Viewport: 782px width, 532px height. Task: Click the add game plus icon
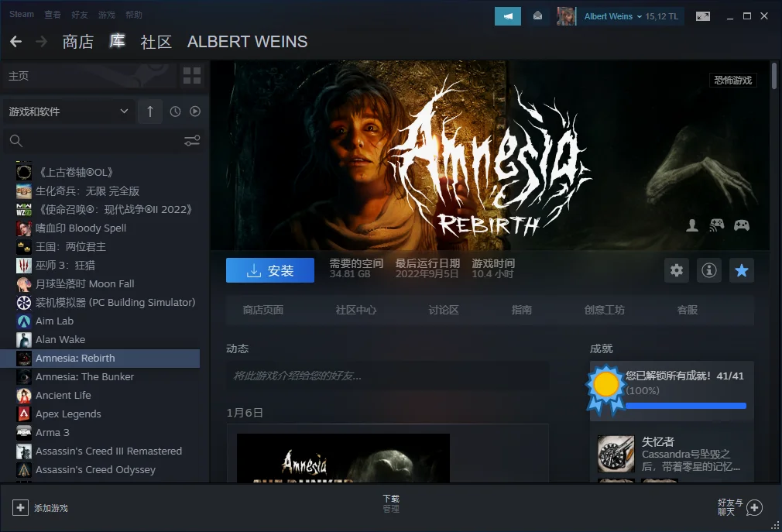20,507
